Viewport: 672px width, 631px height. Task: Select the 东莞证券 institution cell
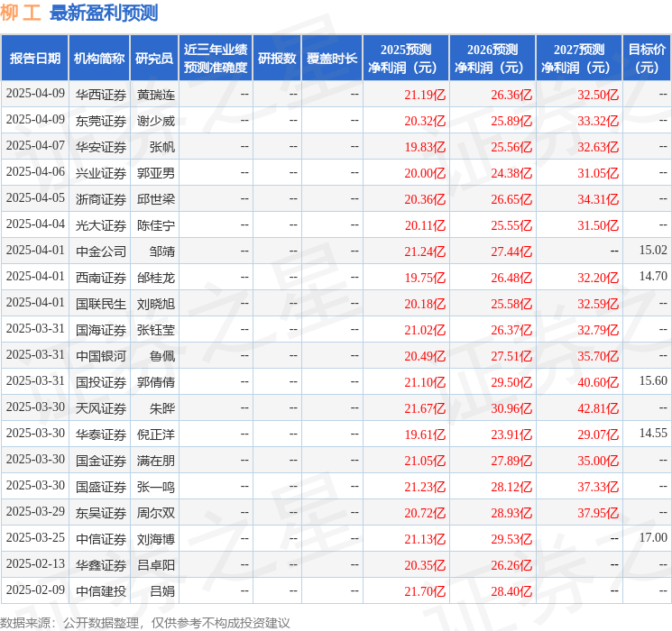click(x=101, y=121)
